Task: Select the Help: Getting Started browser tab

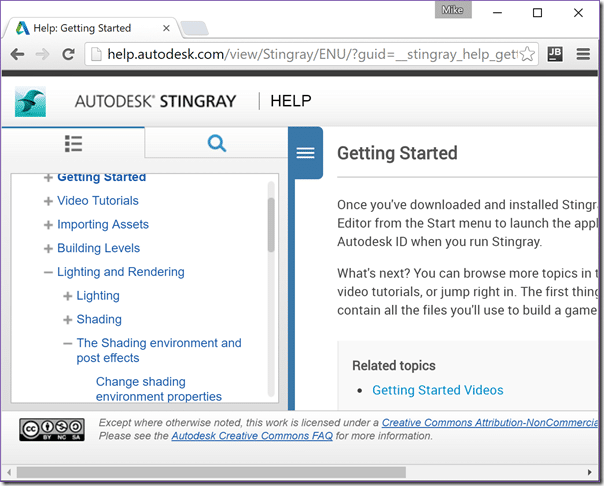Action: 91,28
